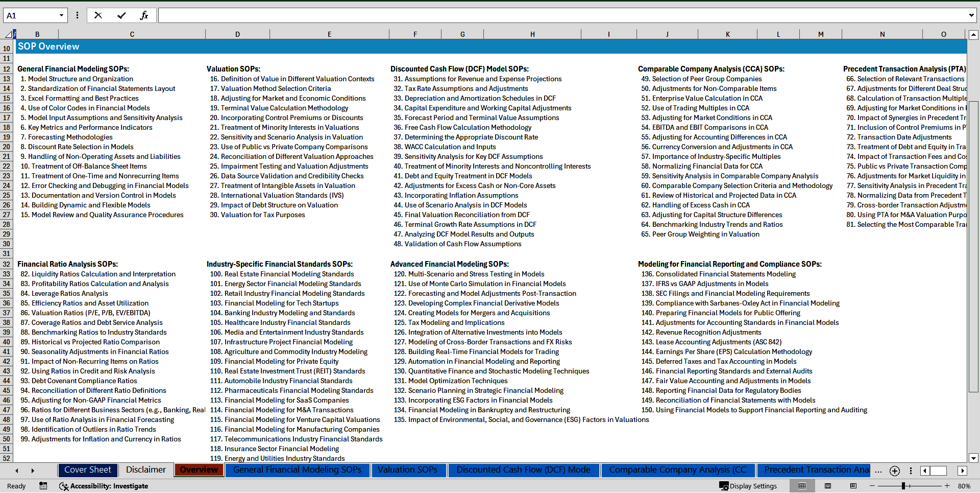The image size is (980, 493).
Task: Switch to Page Layout view
Action: pos(828,486)
